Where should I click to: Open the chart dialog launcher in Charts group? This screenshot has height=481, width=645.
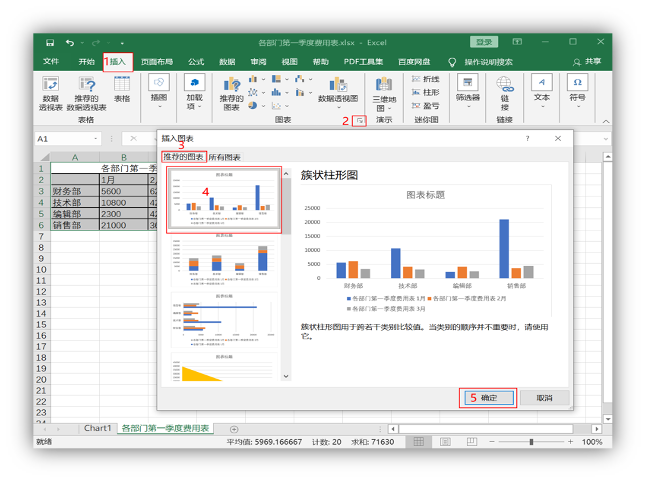[x=360, y=121]
